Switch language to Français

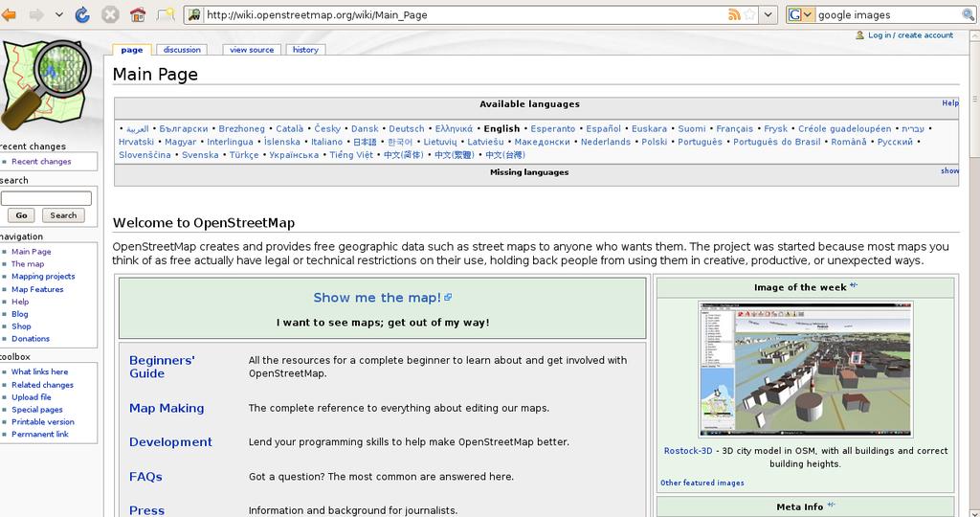click(734, 129)
